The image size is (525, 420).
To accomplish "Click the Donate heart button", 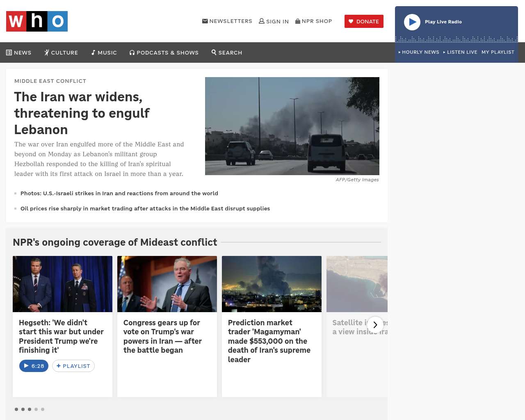I will click(364, 21).
